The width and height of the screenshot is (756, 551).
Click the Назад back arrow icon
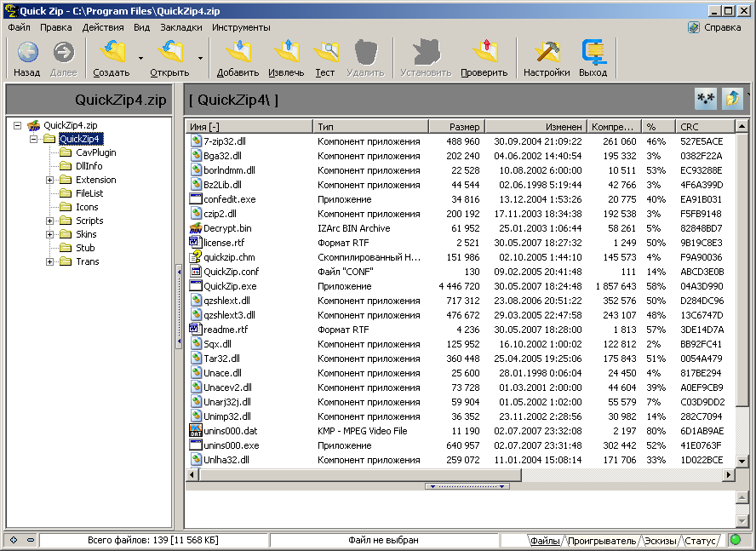coord(27,53)
